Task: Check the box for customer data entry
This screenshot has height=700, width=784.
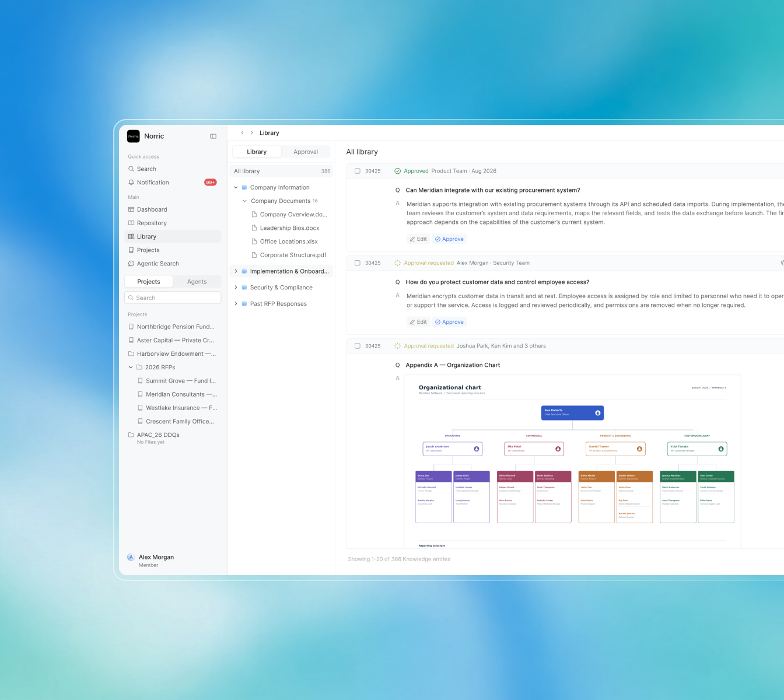Action: [358, 263]
